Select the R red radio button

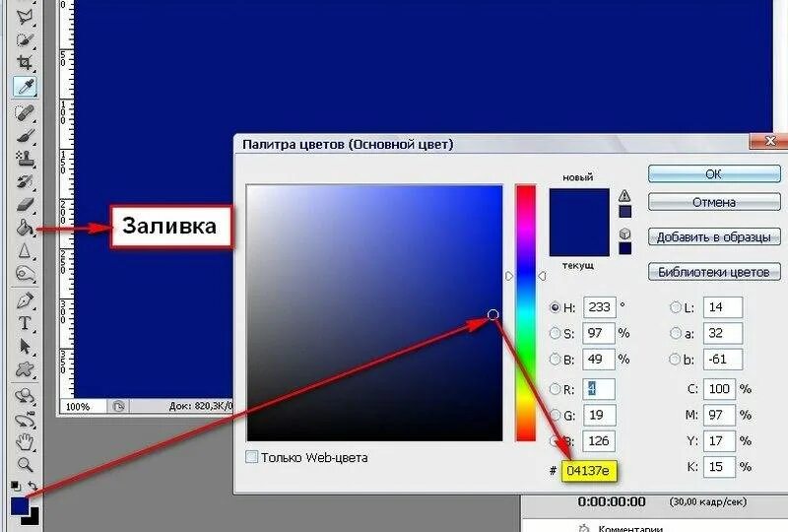(x=555, y=389)
